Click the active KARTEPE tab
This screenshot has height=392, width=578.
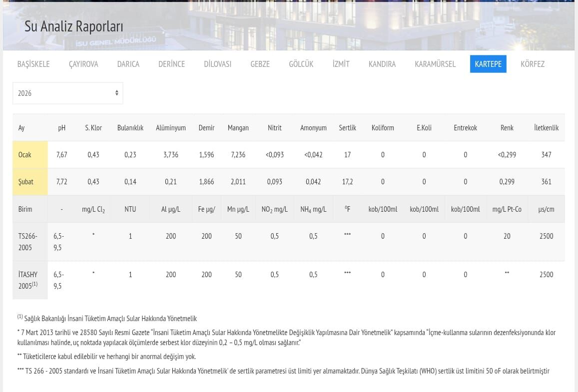[488, 64]
